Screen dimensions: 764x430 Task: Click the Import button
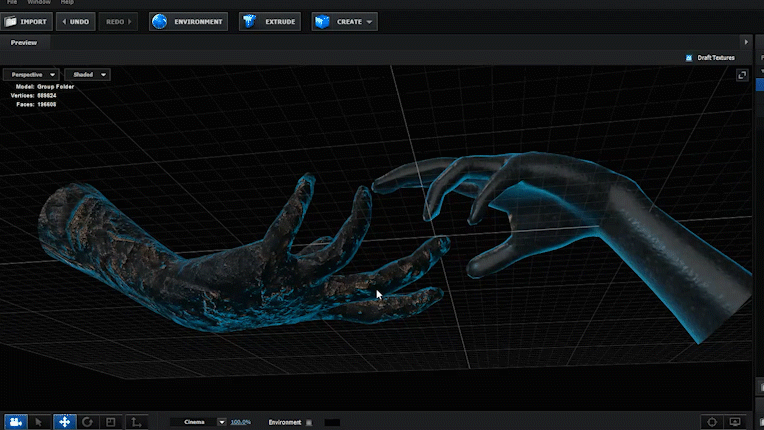coord(26,21)
